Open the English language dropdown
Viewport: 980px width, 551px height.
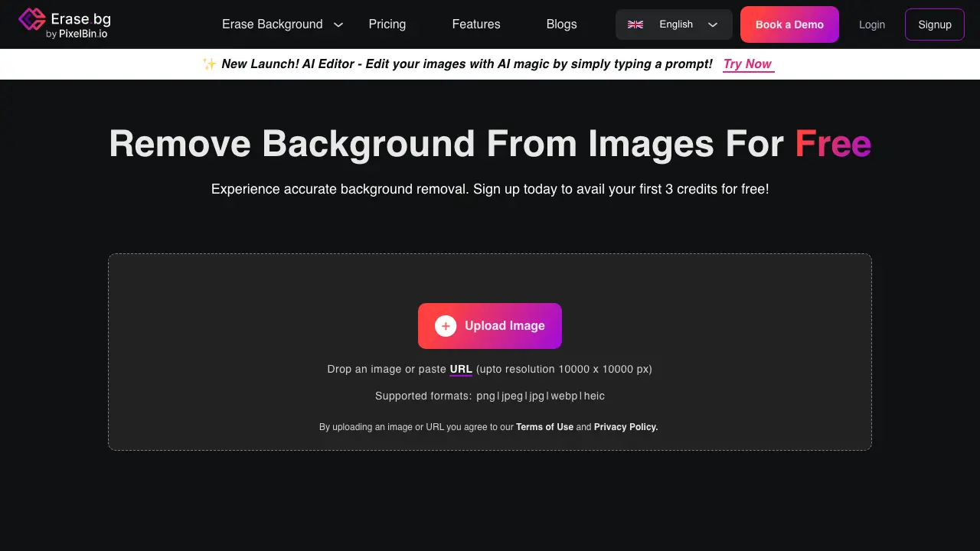[x=675, y=24]
